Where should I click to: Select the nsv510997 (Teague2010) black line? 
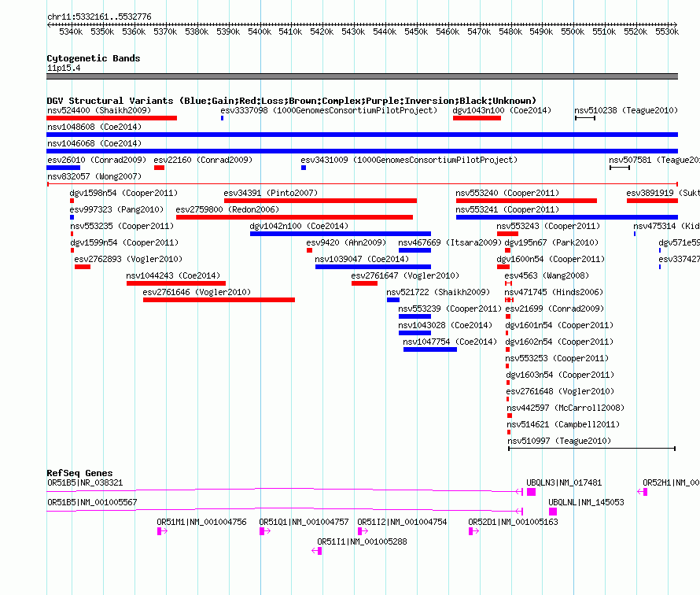click(592, 449)
